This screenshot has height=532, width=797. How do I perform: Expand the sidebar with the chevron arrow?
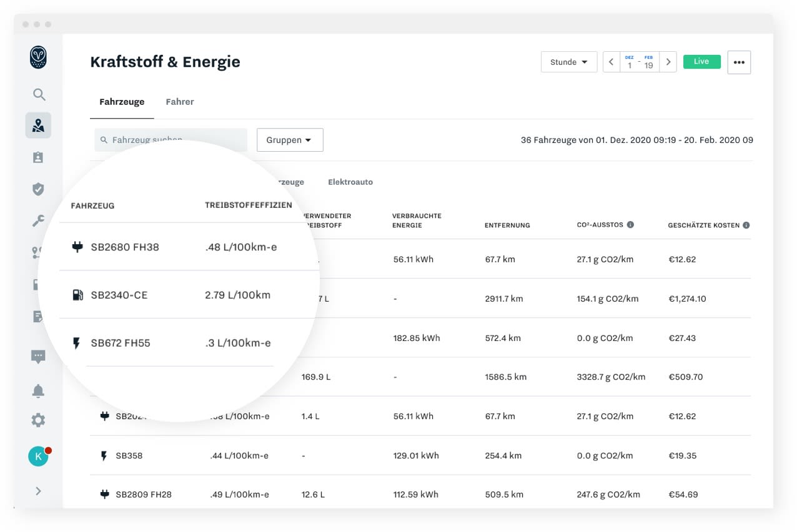38,491
